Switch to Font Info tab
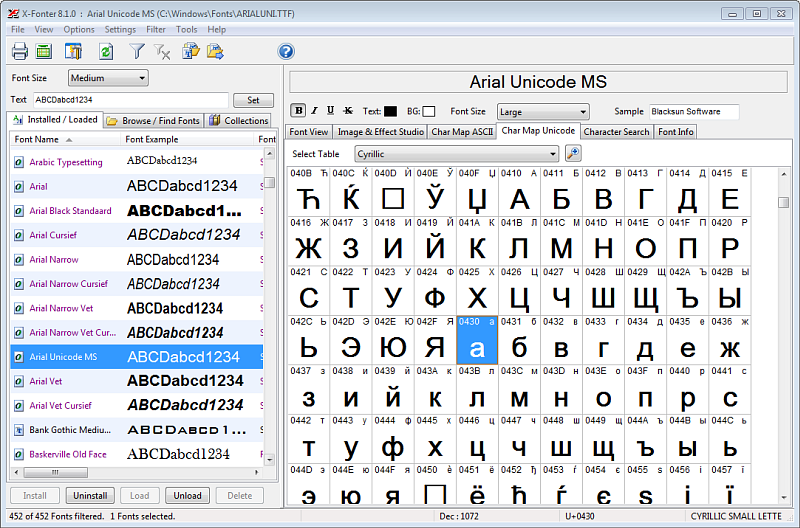Viewport: 800px width, 528px height. [x=676, y=132]
